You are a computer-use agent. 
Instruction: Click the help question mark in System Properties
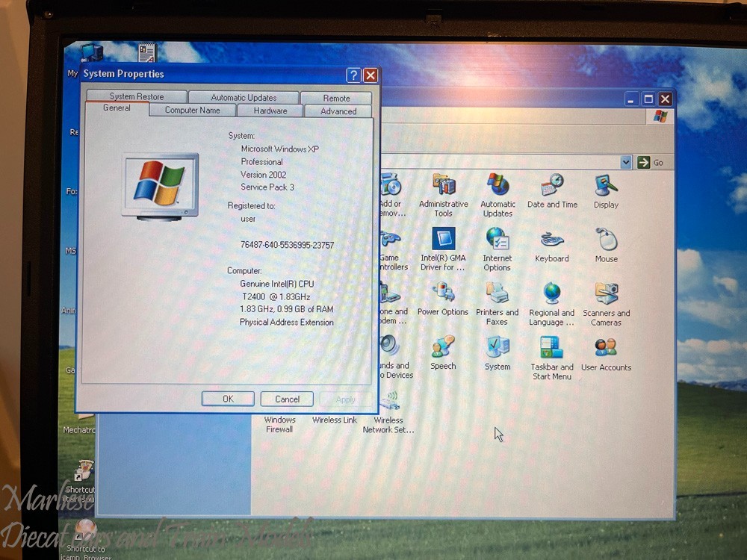click(353, 75)
